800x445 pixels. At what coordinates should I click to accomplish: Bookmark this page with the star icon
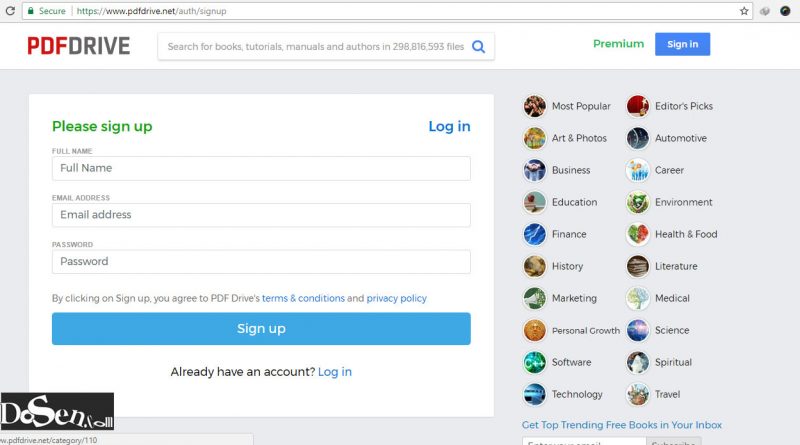pos(744,11)
